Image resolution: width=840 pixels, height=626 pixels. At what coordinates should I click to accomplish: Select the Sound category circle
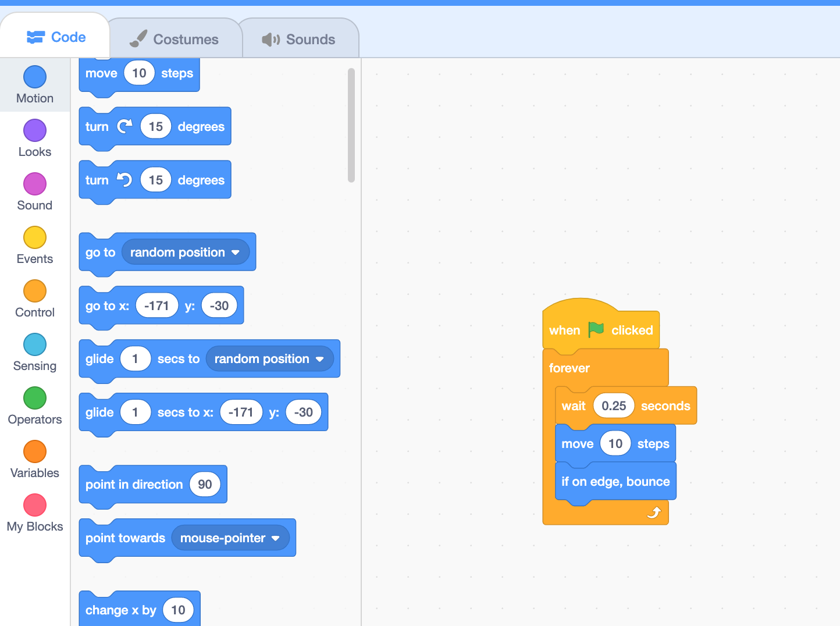pyautogui.click(x=35, y=184)
